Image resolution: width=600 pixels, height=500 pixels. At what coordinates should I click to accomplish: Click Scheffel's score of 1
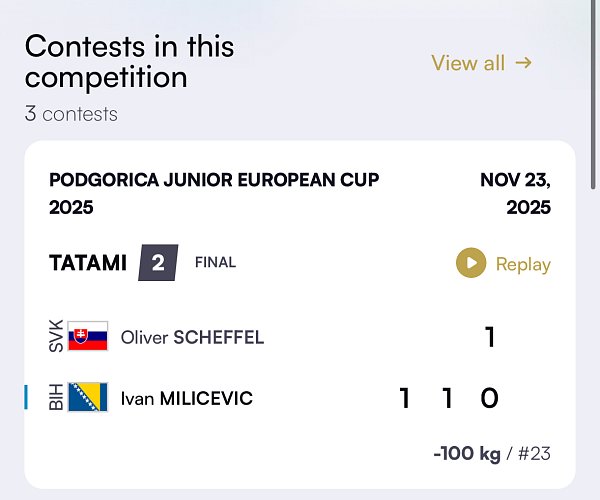490,337
